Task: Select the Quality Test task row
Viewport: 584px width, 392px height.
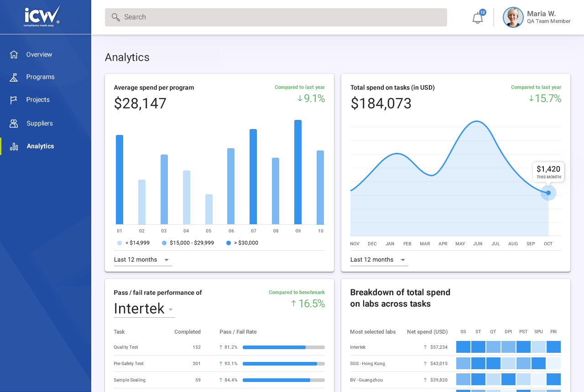Action: pos(126,347)
